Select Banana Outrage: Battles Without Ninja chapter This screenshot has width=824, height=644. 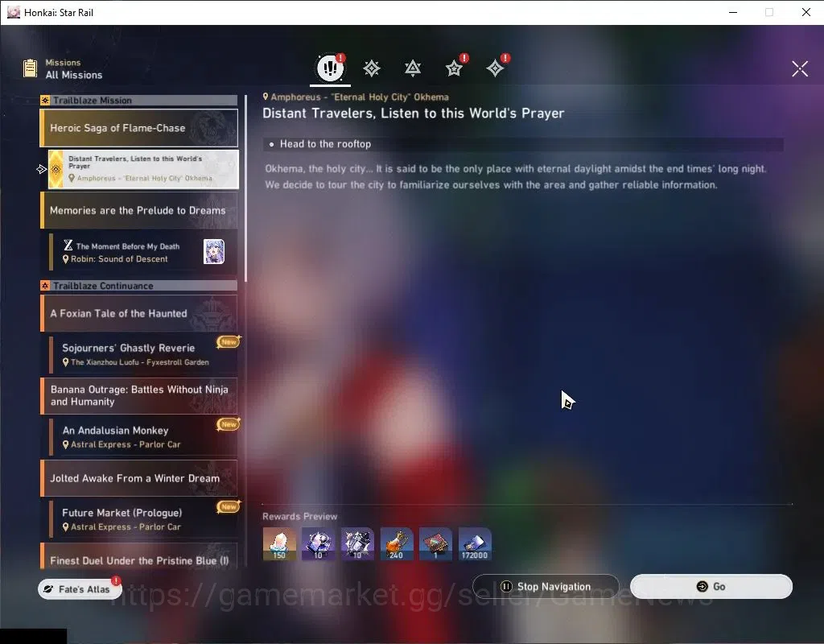[138, 395]
